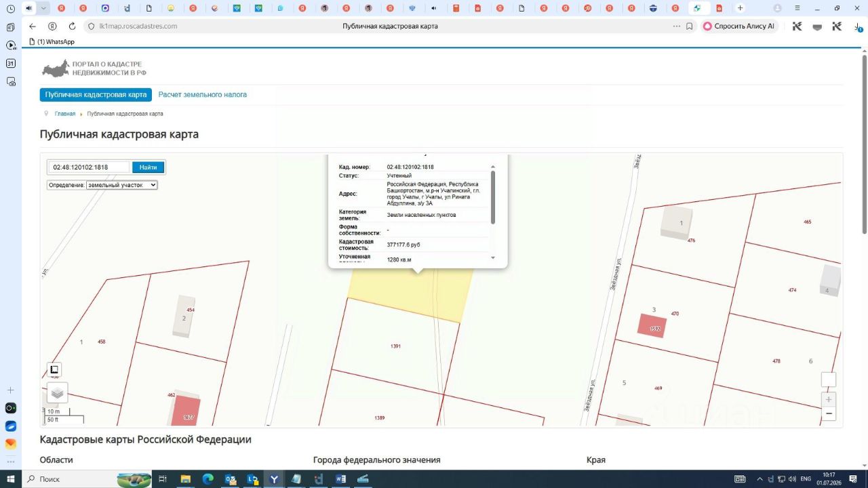Select the 'Публичная кадастровая карта' tab
Image resolution: width=868 pixels, height=488 pixels.
[96, 95]
